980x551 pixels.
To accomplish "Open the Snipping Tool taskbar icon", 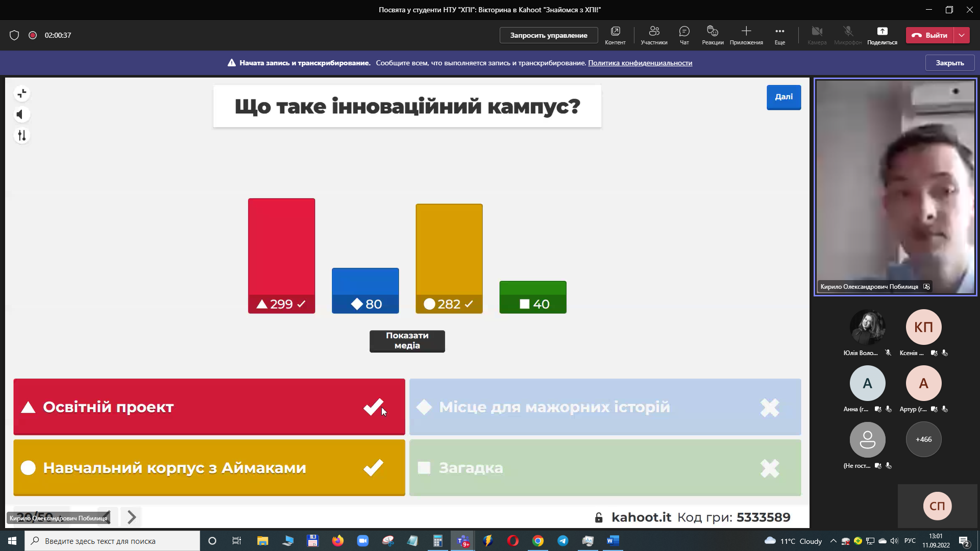I will (x=388, y=541).
